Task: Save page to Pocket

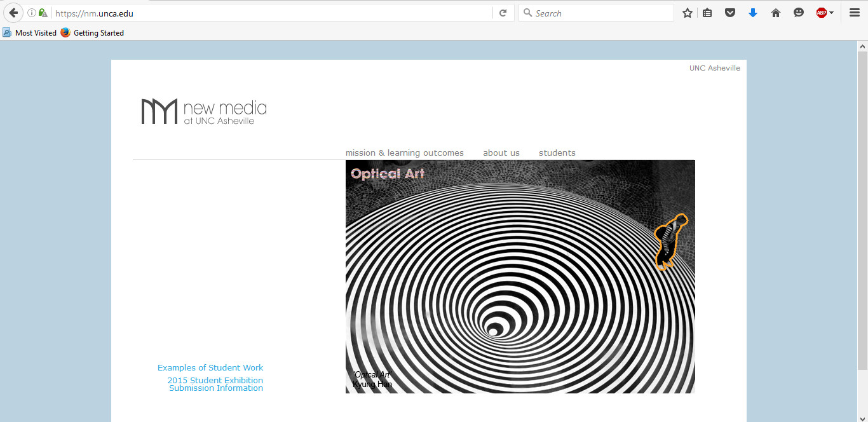Action: 730,13
